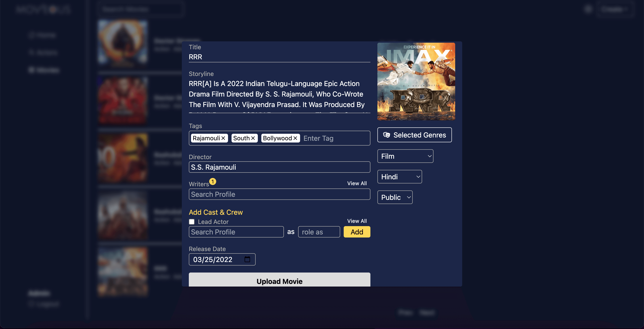Viewport: 644px width, 329px height.
Task: Toggle the Lead Actor checkbox
Action: [x=191, y=221]
